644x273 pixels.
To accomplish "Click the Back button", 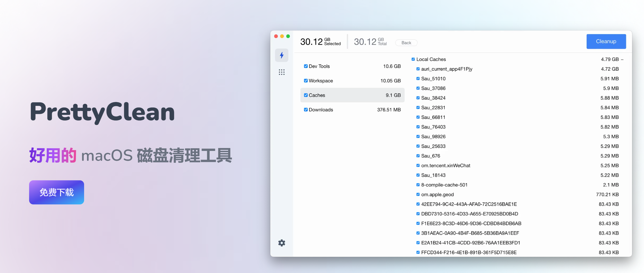I will click(x=406, y=43).
